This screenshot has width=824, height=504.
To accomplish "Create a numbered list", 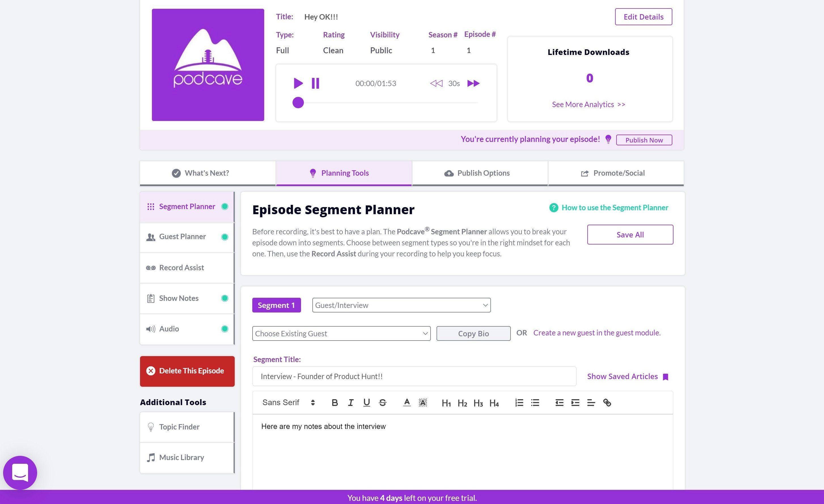I will click(x=519, y=403).
